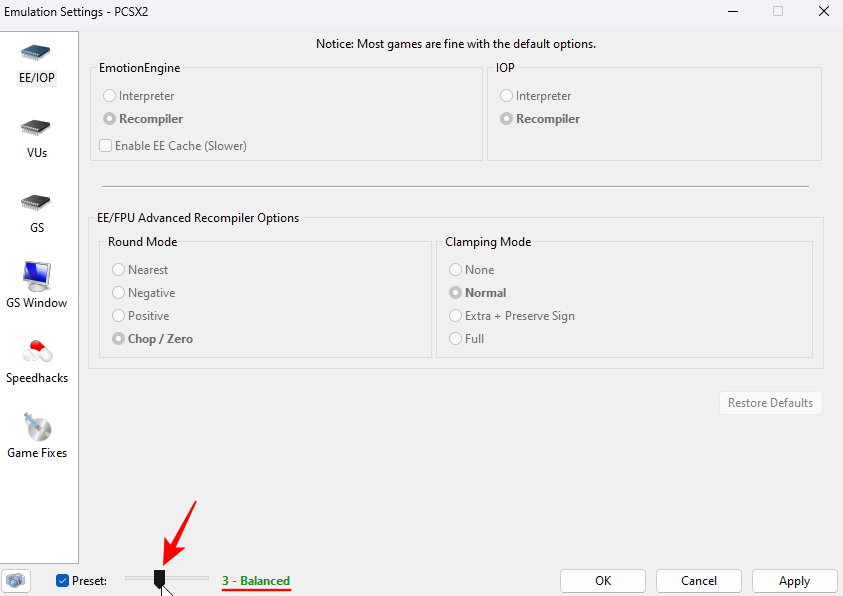Open the VUs settings page icon
Image resolution: width=843 pixels, height=596 pixels.
point(36,128)
